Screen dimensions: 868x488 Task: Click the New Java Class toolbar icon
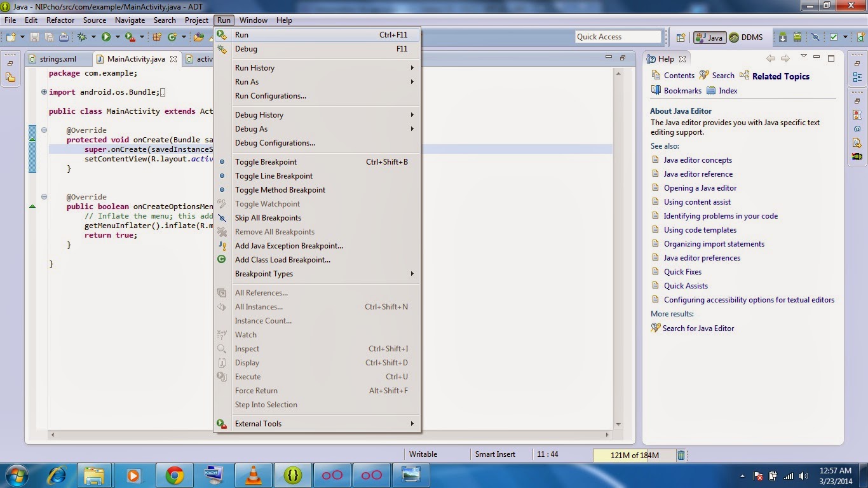click(x=172, y=37)
